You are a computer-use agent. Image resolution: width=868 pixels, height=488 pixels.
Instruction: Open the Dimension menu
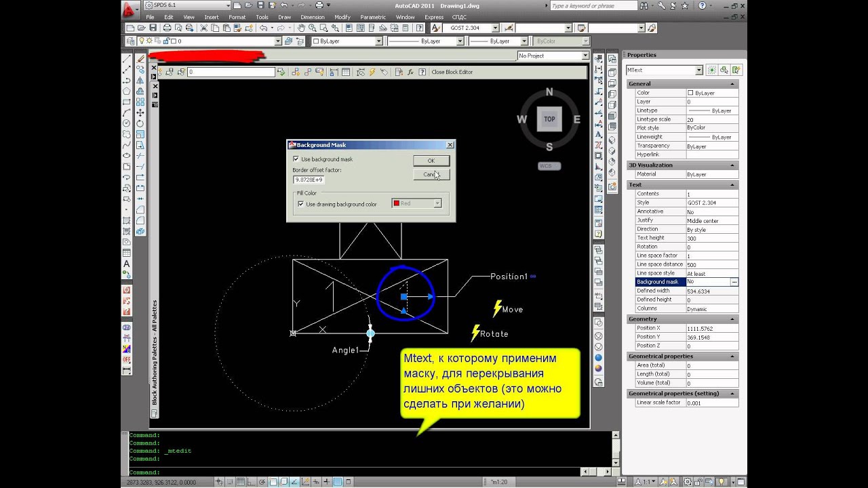coord(313,17)
